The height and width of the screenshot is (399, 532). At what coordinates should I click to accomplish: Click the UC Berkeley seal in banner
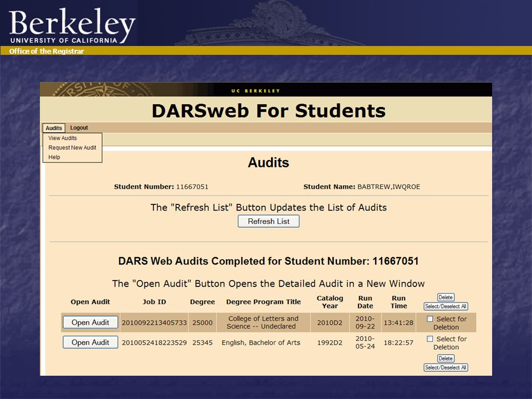[102, 90]
